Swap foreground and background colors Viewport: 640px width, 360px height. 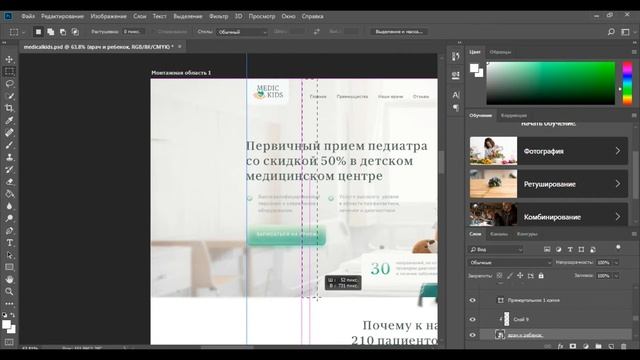point(13,315)
